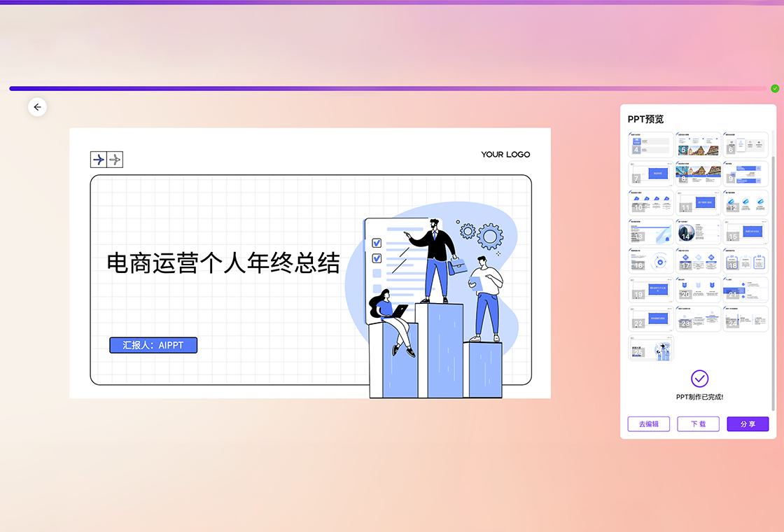Click the green success checkmark on the progress bar
Screen dimensions: 784x532
click(775, 88)
